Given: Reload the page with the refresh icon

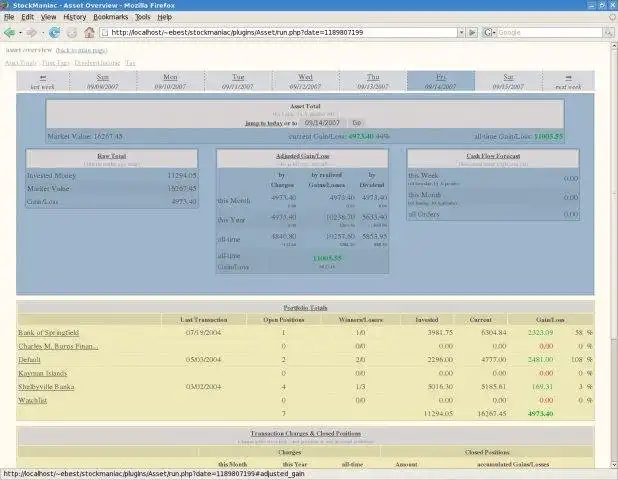Looking at the screenshot, I should point(54,33).
